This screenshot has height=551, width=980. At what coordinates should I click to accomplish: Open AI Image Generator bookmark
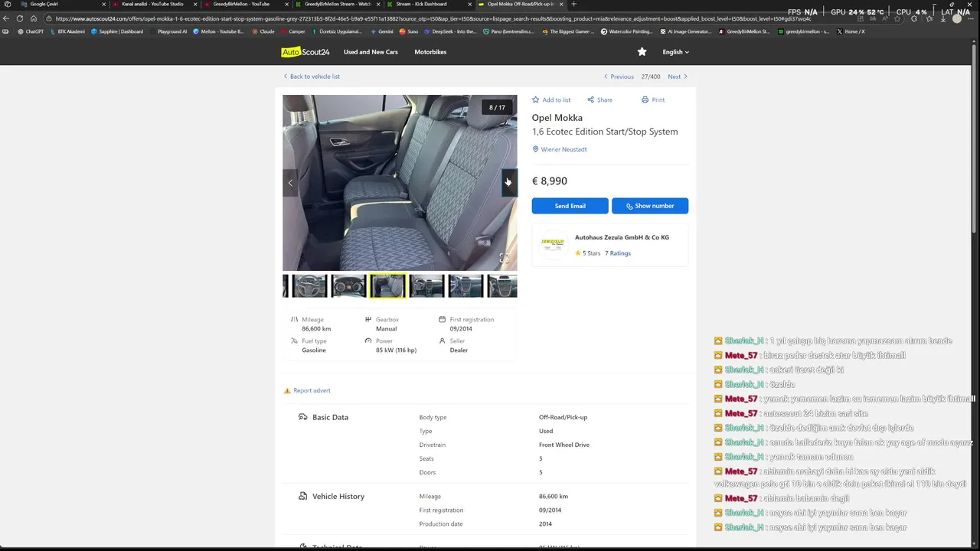686,31
